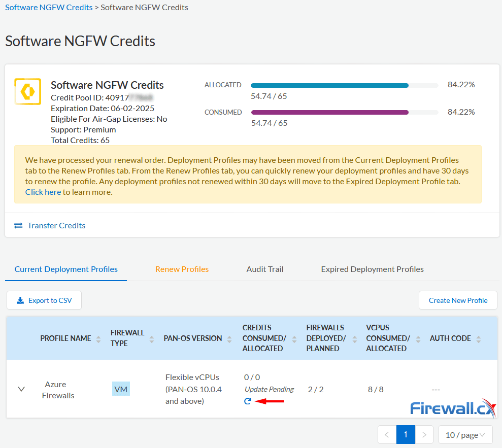This screenshot has width=502, height=448.
Task: Select page 1 in pagination
Action: point(406,435)
